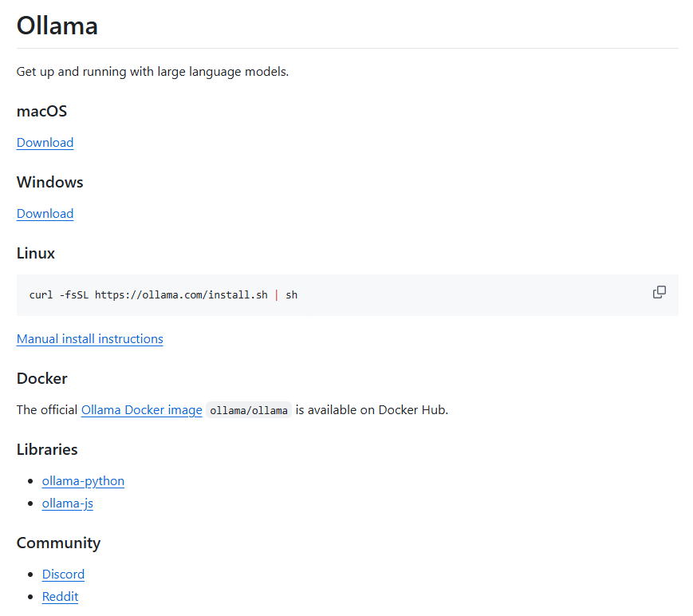Open Manual install instructions link
This screenshot has height=616, width=693.
tap(90, 339)
